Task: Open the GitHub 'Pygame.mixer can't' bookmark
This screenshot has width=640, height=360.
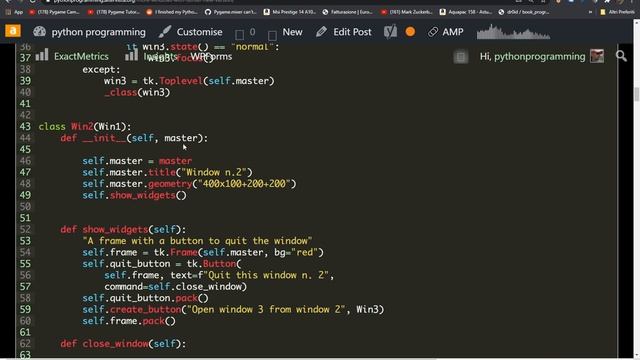Action: pos(231,12)
